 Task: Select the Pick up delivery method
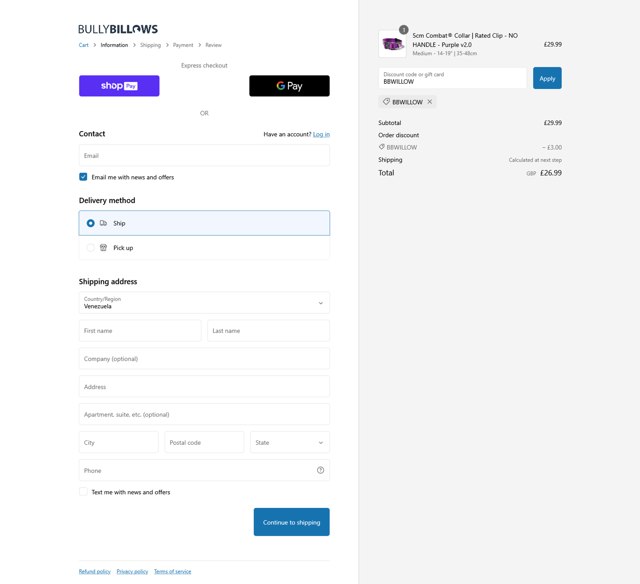(x=204, y=248)
